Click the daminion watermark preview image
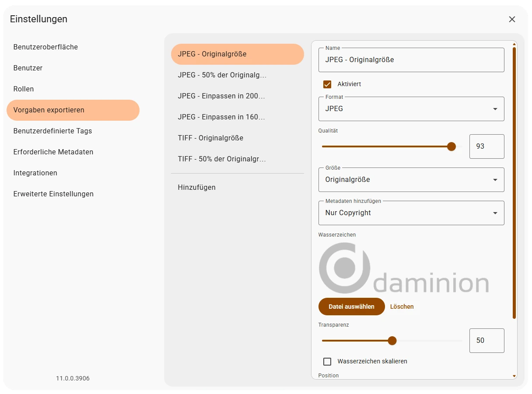Screen dimensions: 532x394 (404, 268)
